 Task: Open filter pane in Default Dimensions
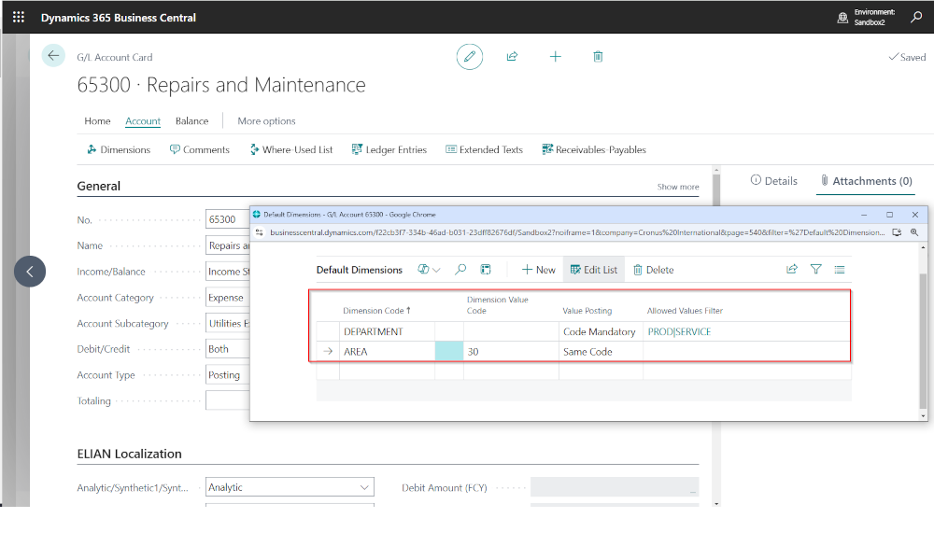click(x=816, y=269)
